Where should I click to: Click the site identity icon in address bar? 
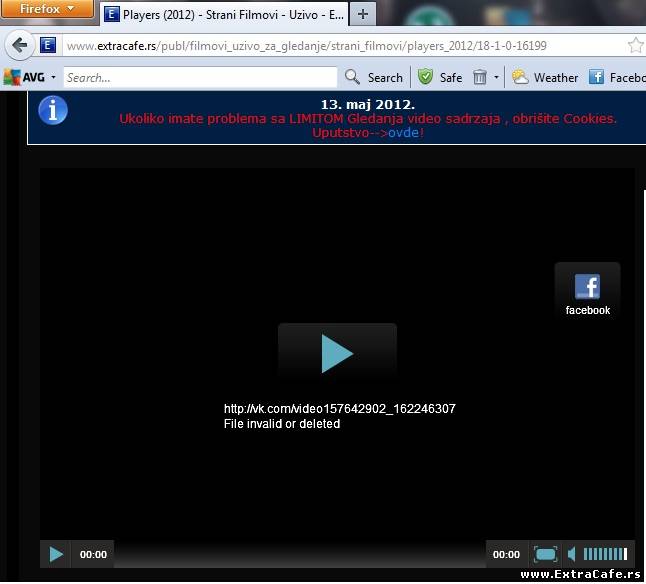(49, 46)
